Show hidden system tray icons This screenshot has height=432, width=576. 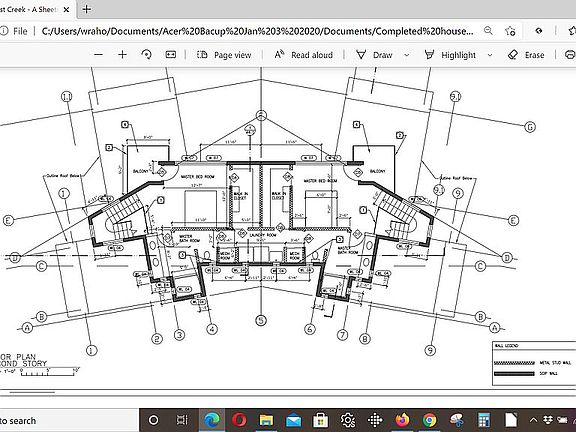point(533,420)
